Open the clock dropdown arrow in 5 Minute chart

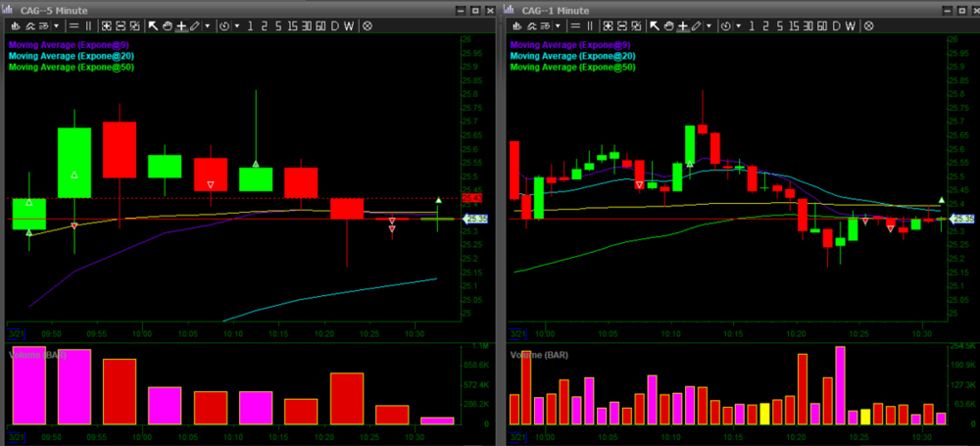click(x=238, y=25)
